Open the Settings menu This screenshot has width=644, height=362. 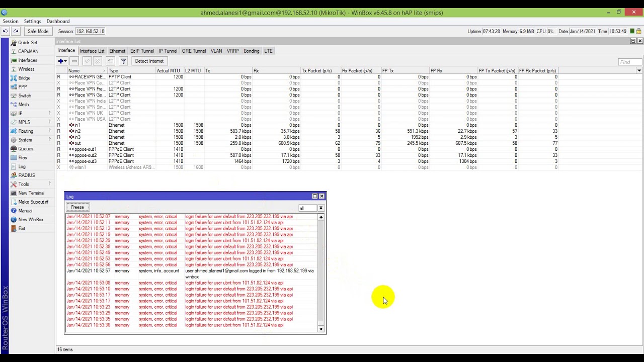click(33, 22)
